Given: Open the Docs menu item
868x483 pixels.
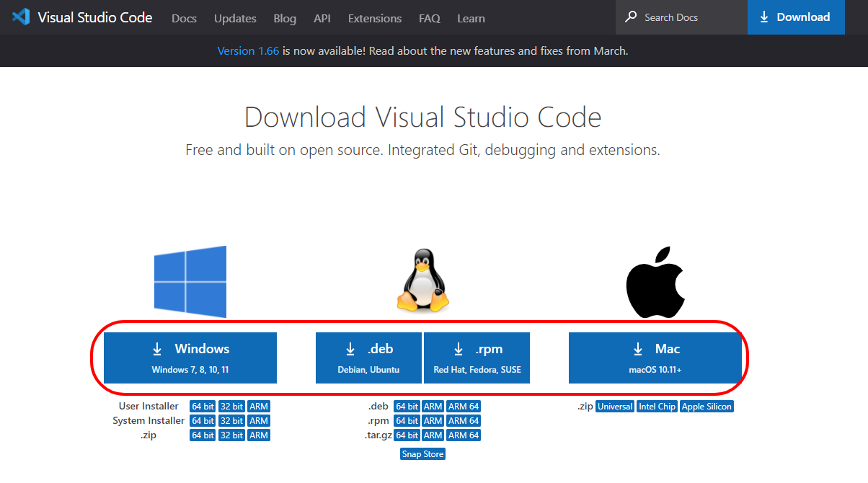Looking at the screenshot, I should pos(184,18).
